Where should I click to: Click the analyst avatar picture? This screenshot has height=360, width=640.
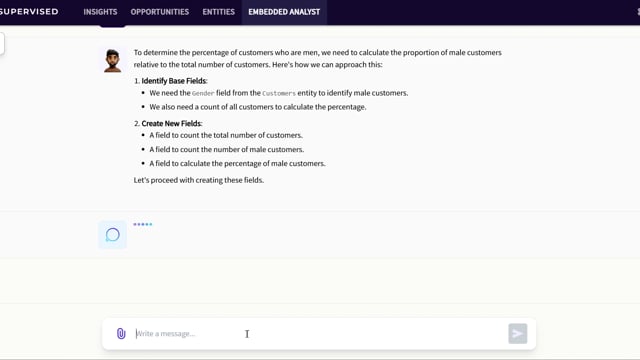(x=112, y=60)
